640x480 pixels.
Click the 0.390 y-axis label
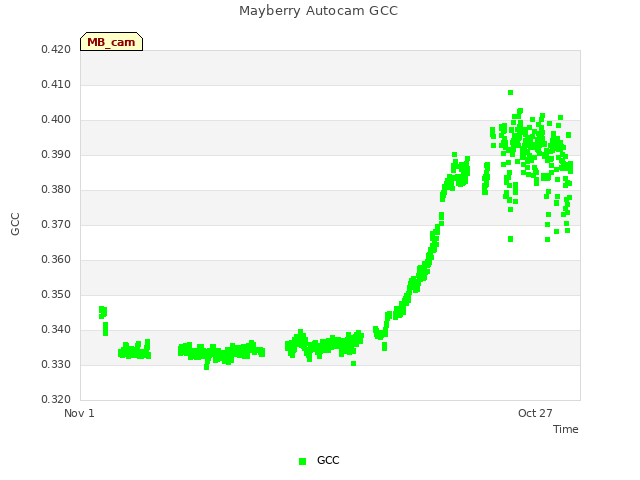pyautogui.click(x=56, y=154)
